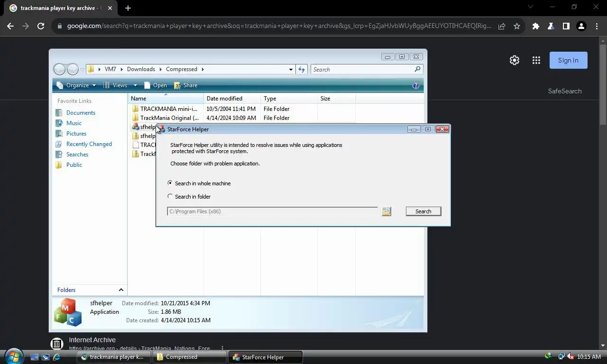Open Chrome tab search dropdown

coord(530,7)
